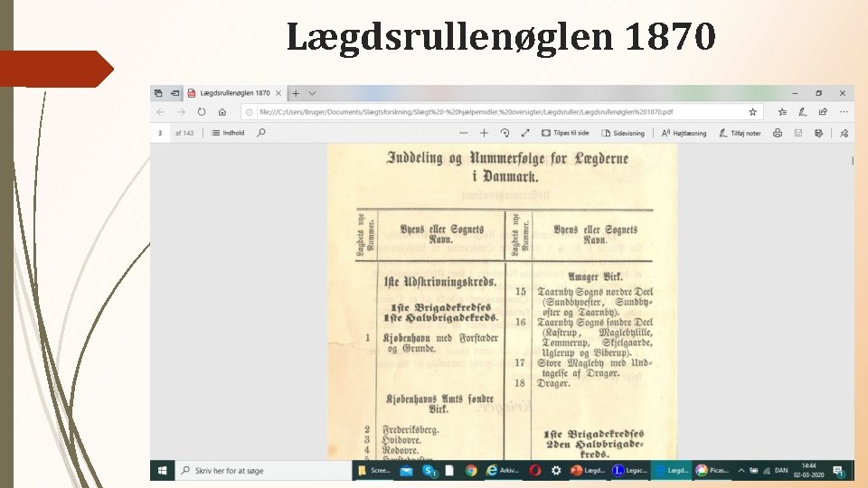Image resolution: width=868 pixels, height=488 pixels.
Task: Expand the tab previews chevron
Action: (x=312, y=93)
